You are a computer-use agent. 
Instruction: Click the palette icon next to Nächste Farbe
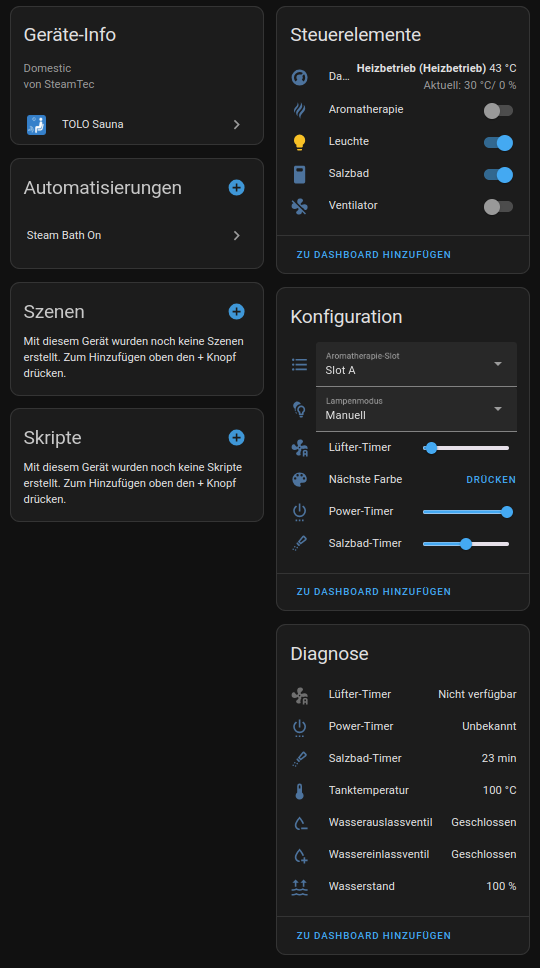coord(299,480)
